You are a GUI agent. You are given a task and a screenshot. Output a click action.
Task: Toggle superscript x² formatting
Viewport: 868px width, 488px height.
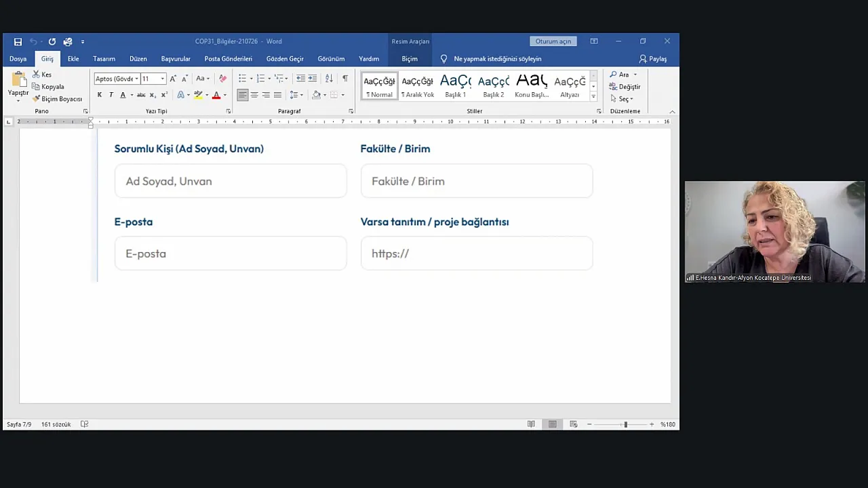coord(164,95)
